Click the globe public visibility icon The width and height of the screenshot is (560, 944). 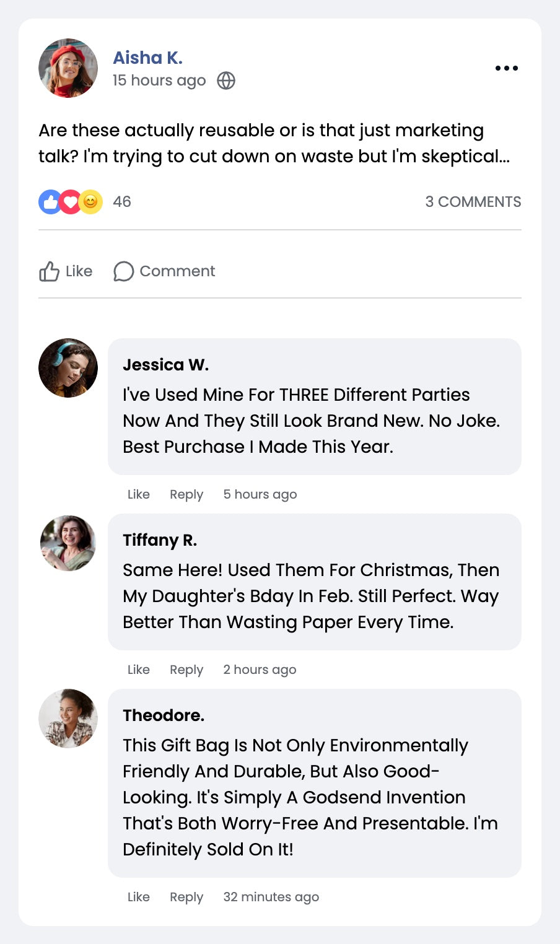click(x=226, y=81)
